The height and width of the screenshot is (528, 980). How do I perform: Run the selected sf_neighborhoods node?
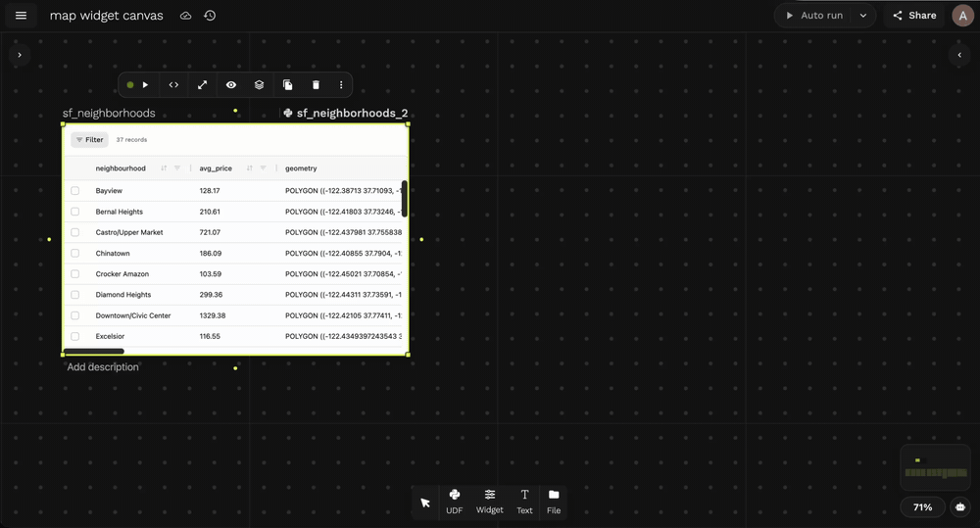145,85
